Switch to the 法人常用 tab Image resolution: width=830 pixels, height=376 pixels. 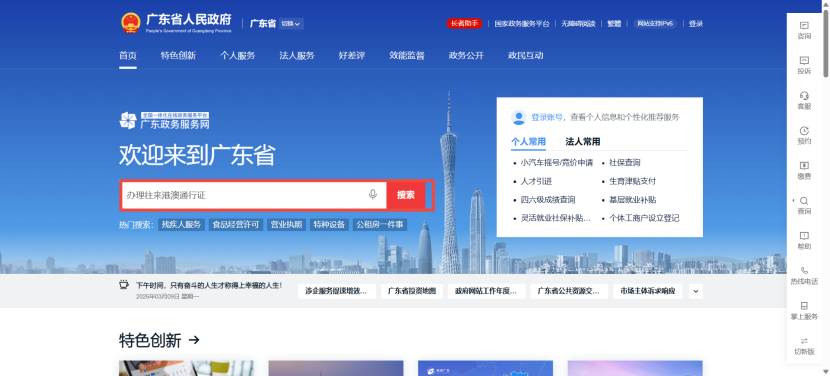(583, 141)
